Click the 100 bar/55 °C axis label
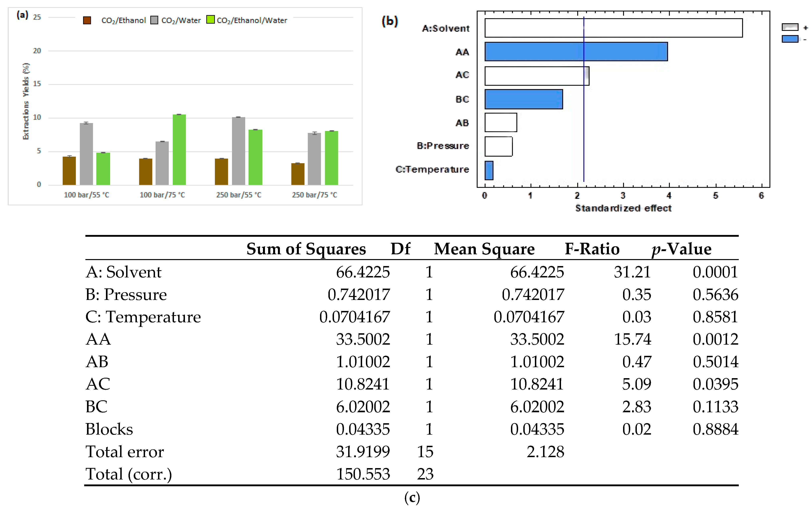Image resolution: width=812 pixels, height=507 pixels. pyautogui.click(x=87, y=195)
